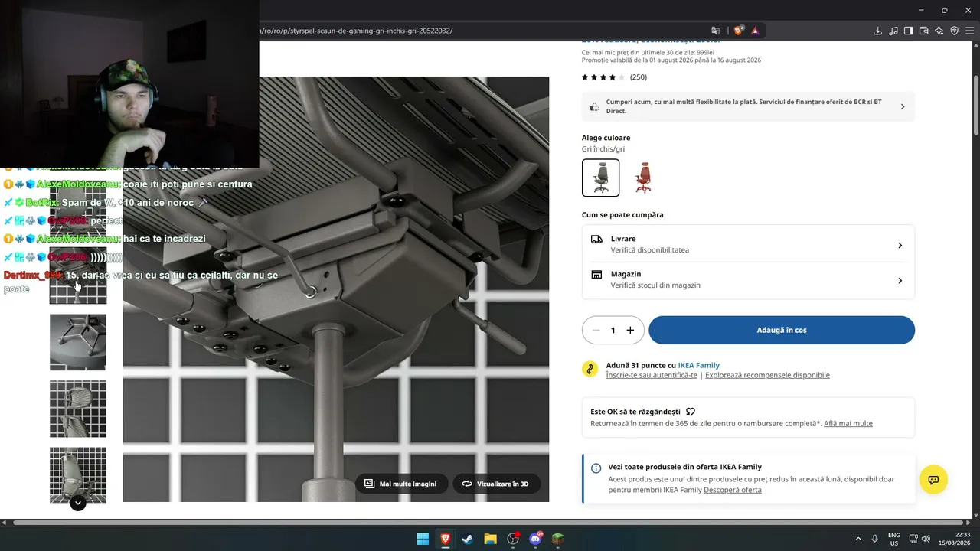Select the bottom chair thumbnail above the chevron
The height and width of the screenshot is (551, 980).
(78, 475)
